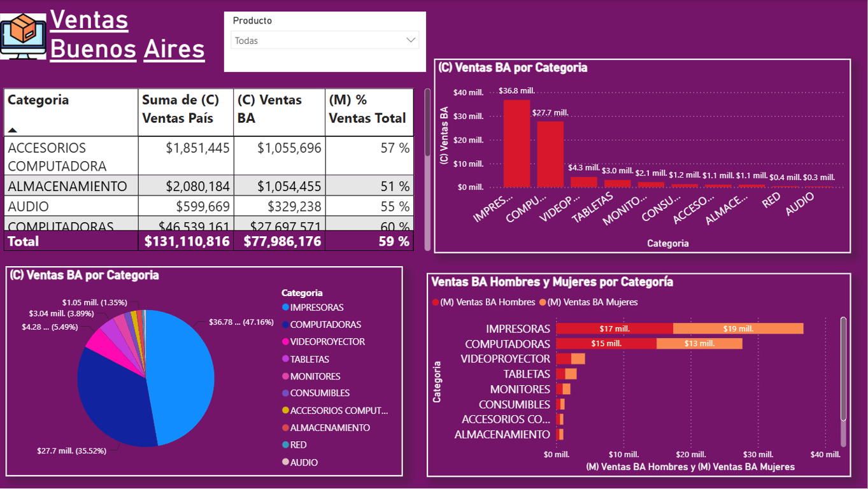This screenshot has height=489, width=868.
Task: Click the CONSUMIBLES legend entry
Action: coord(316,393)
